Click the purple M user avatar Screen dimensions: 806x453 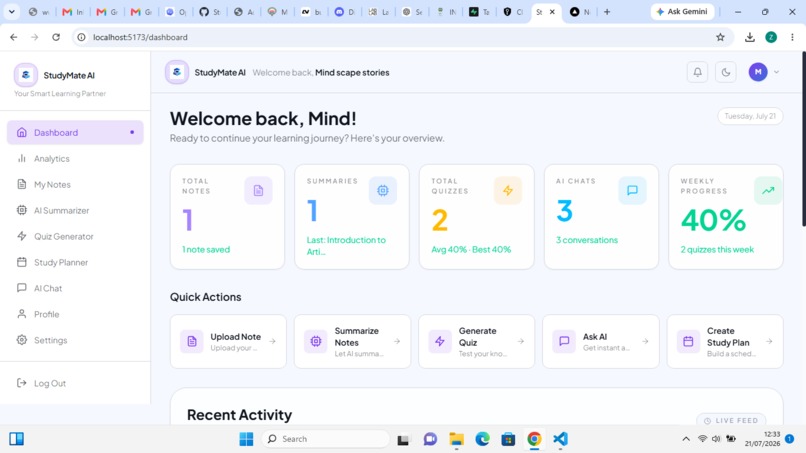tap(758, 72)
